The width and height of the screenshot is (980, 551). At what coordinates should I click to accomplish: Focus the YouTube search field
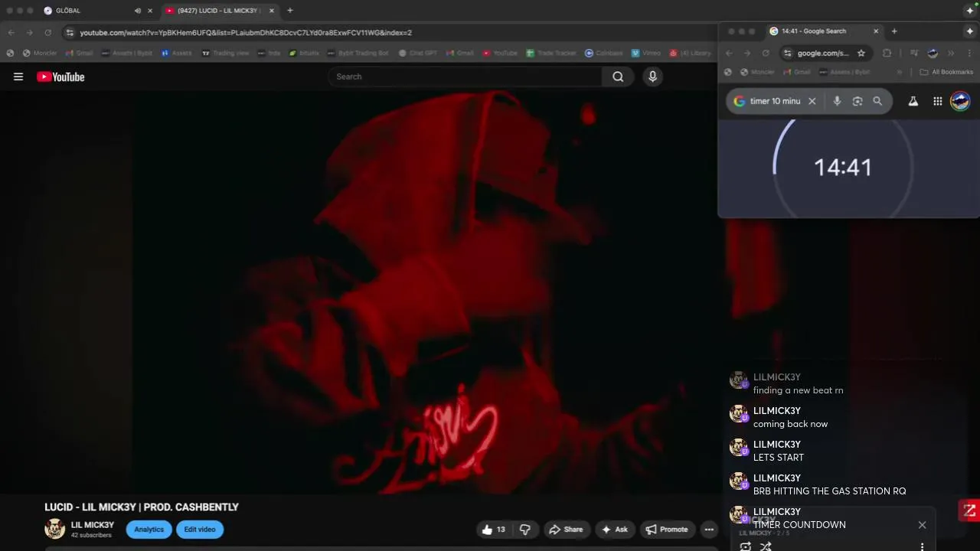(x=465, y=77)
